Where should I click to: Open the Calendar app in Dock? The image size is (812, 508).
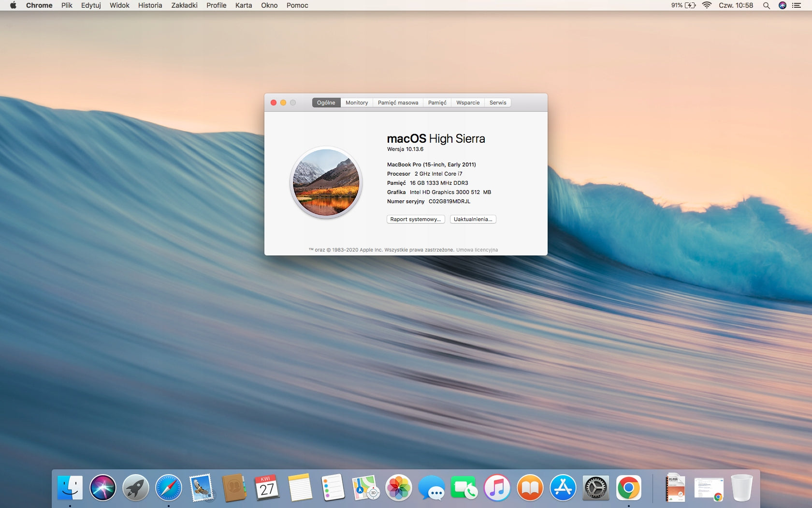267,488
